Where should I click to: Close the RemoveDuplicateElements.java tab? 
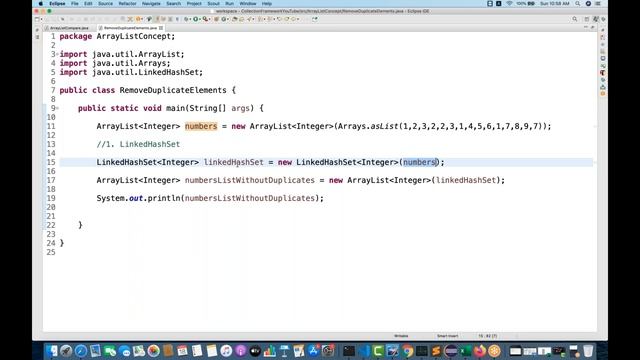click(x=161, y=28)
